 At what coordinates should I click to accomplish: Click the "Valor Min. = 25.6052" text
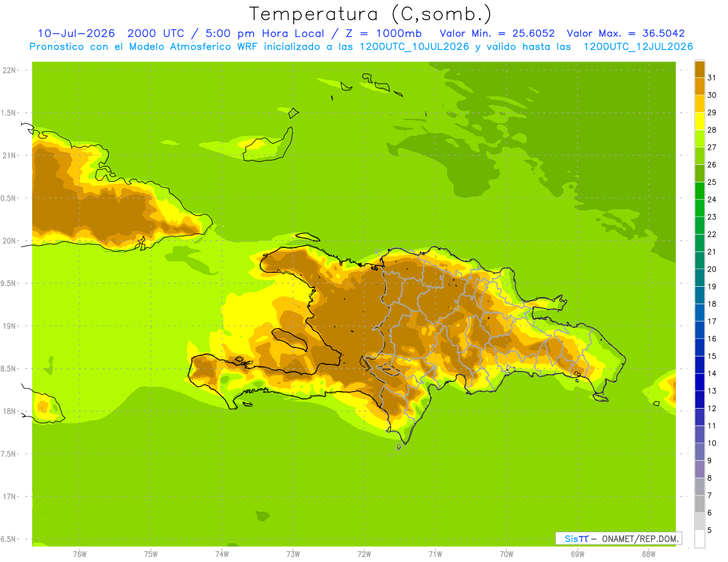(x=497, y=34)
